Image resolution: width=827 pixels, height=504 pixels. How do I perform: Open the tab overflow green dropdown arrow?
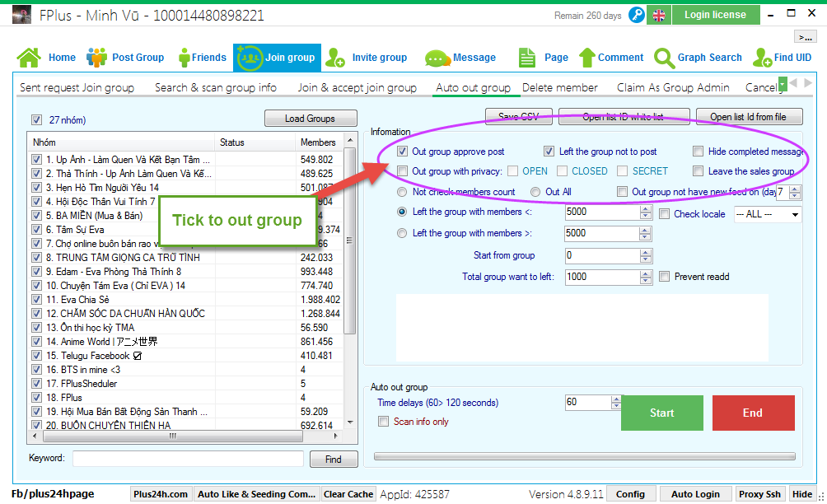(x=783, y=84)
